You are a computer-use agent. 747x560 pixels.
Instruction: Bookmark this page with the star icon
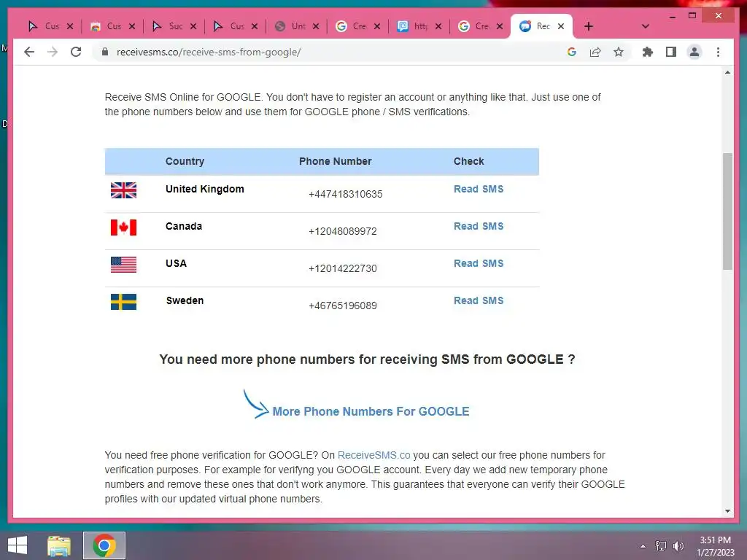(x=619, y=52)
